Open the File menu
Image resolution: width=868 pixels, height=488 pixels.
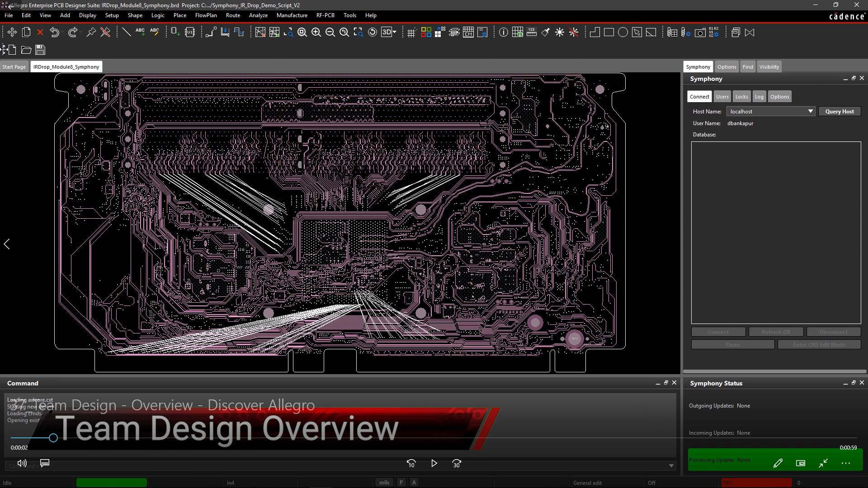point(9,15)
